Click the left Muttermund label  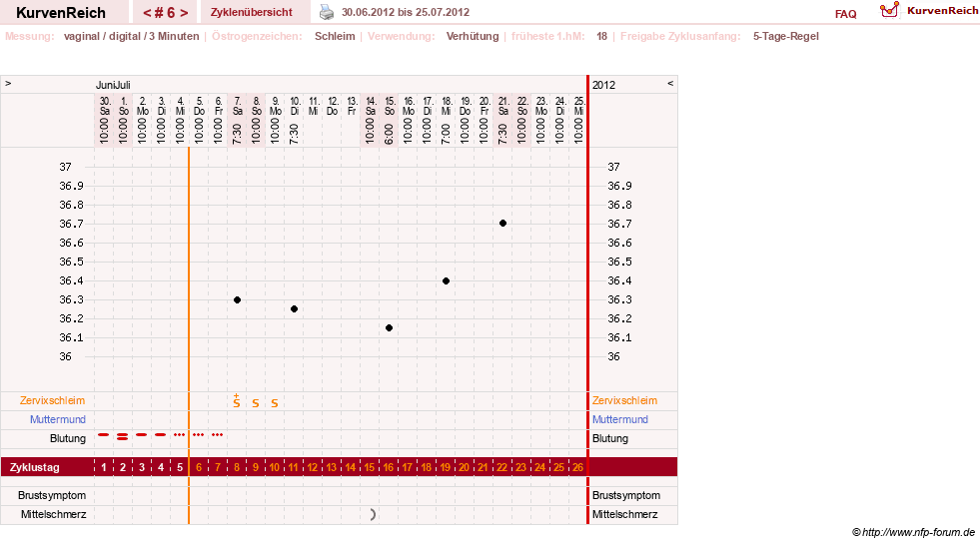pos(58,419)
